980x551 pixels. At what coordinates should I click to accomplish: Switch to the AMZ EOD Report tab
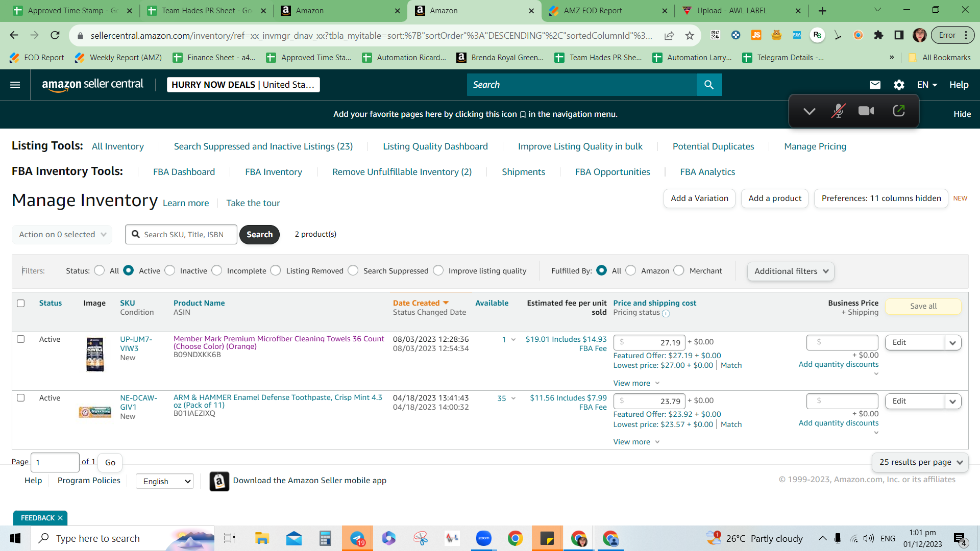(x=607, y=11)
